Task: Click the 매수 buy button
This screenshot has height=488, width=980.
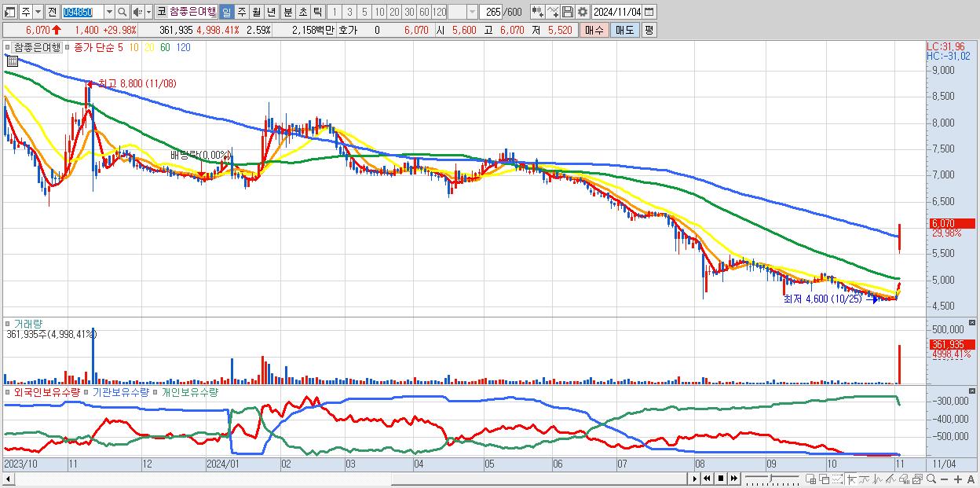Action: [594, 30]
